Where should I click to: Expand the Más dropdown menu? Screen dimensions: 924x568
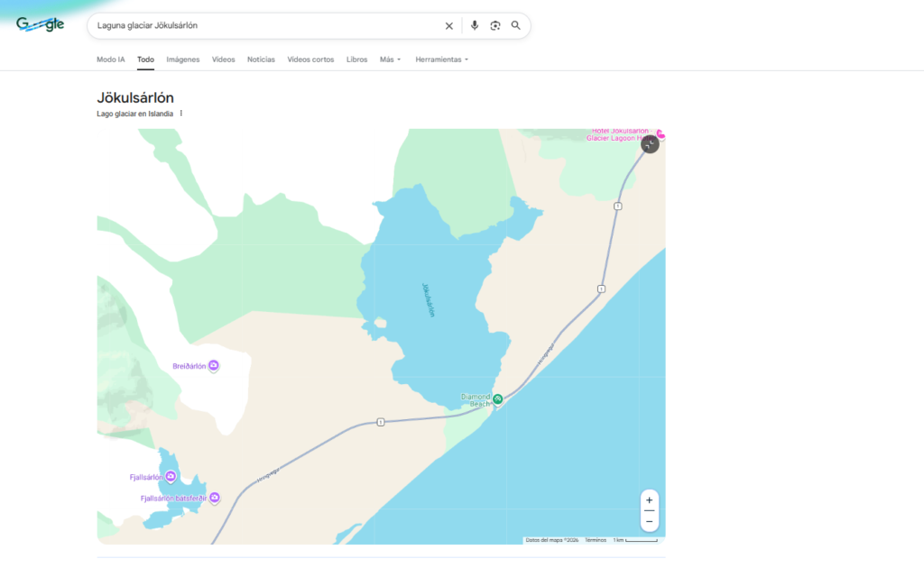(390, 60)
